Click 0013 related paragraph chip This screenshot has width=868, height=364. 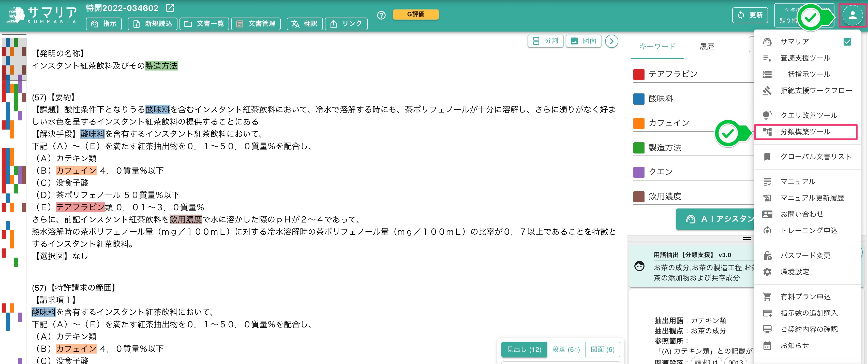(736, 361)
